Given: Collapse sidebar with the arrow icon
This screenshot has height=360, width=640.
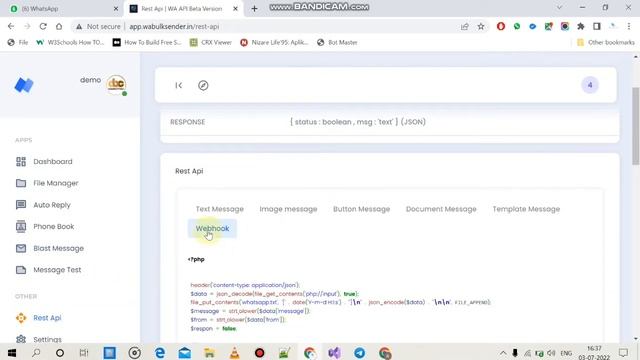Looking at the screenshot, I should [x=178, y=85].
